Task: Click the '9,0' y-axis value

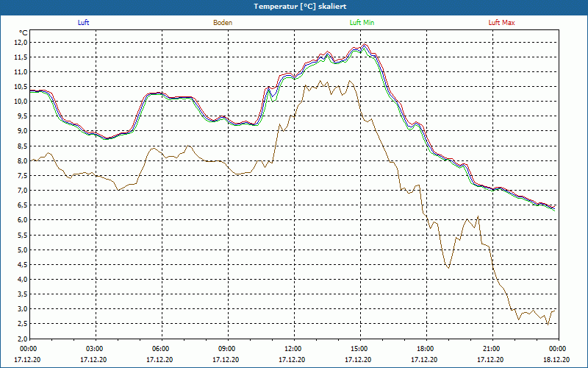Action: tap(23, 131)
